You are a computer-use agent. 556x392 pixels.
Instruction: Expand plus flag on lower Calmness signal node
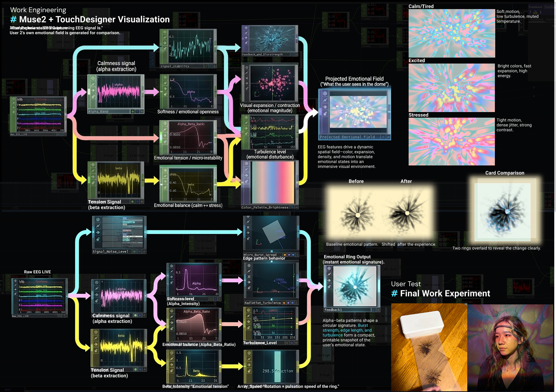(x=144, y=315)
